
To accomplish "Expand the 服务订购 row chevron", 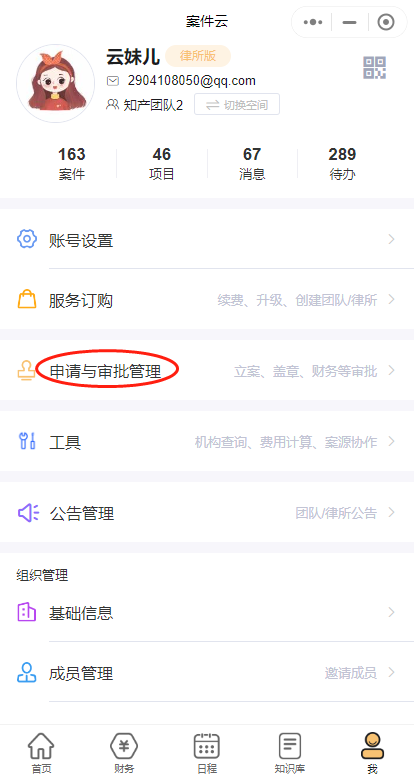I will coord(392,299).
